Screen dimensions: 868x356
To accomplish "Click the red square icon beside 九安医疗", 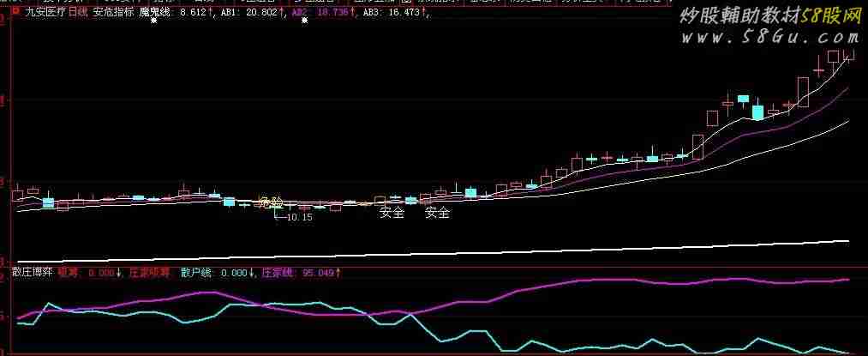I will [15, 10].
